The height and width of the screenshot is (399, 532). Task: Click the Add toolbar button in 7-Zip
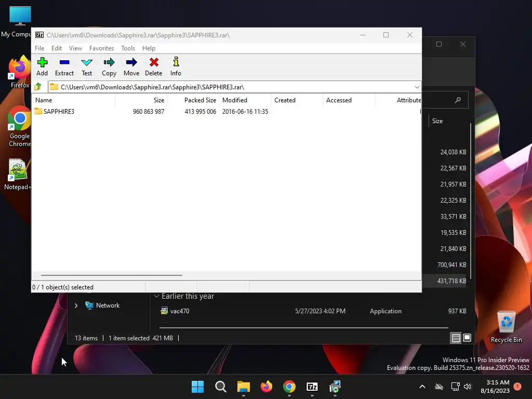42,67
